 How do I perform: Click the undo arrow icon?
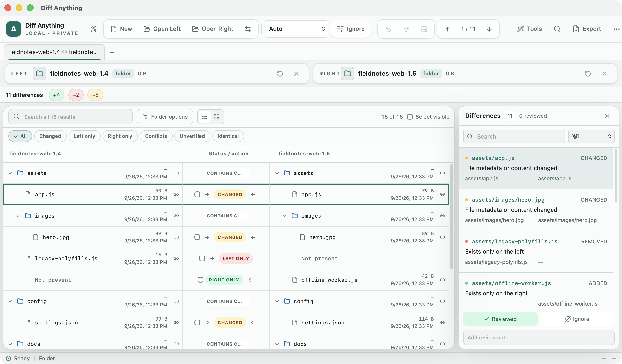[388, 29]
